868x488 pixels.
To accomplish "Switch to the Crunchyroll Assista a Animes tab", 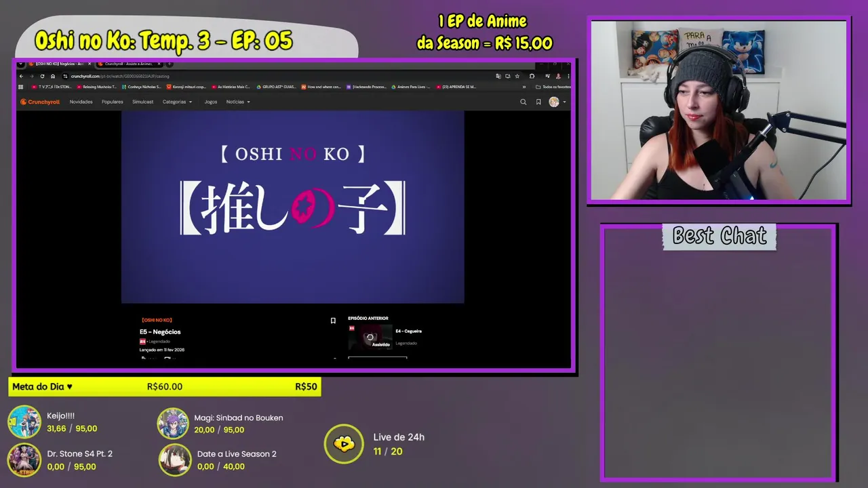I will click(129, 64).
